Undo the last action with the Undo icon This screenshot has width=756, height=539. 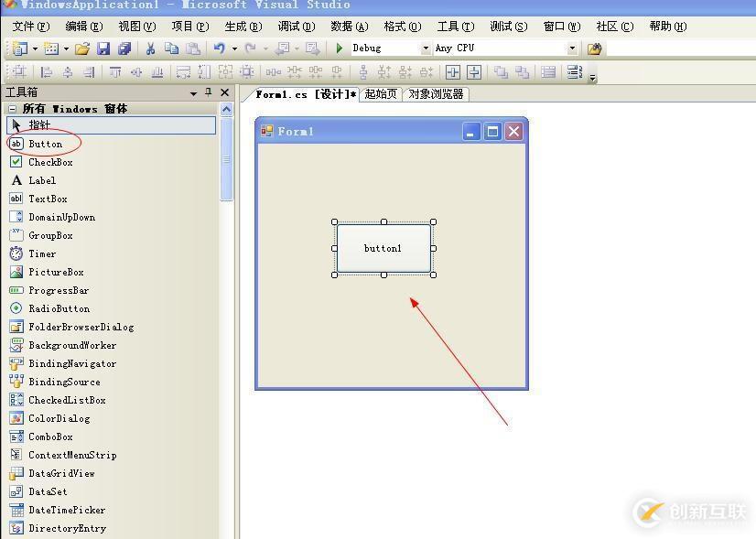tap(220, 49)
